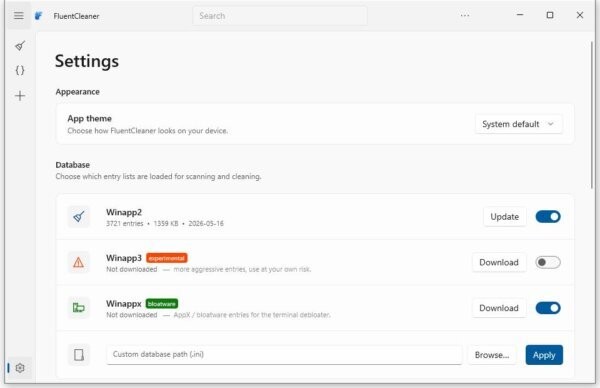Screen dimensions: 600x388
Task: Click the Winappx bloatware green icon
Action: tap(79, 308)
